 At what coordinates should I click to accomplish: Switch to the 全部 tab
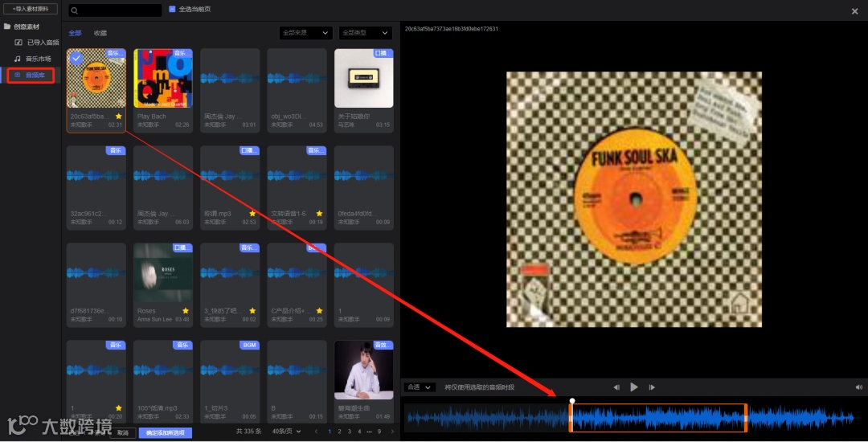tap(75, 33)
